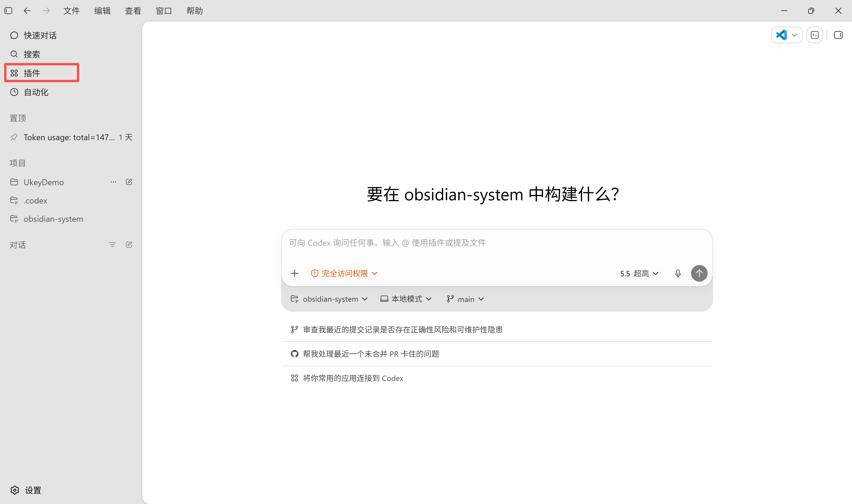Select the UkeyDemo project
Viewport: 852px width, 504px height.
43,182
